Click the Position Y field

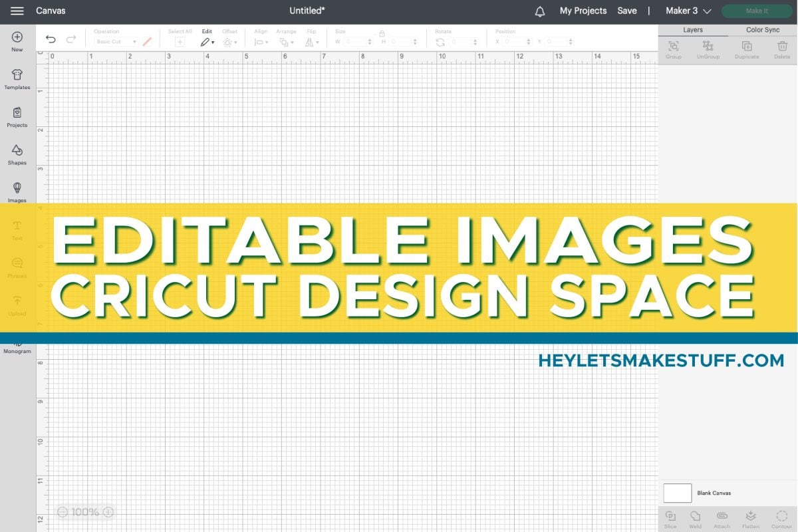click(x=556, y=42)
